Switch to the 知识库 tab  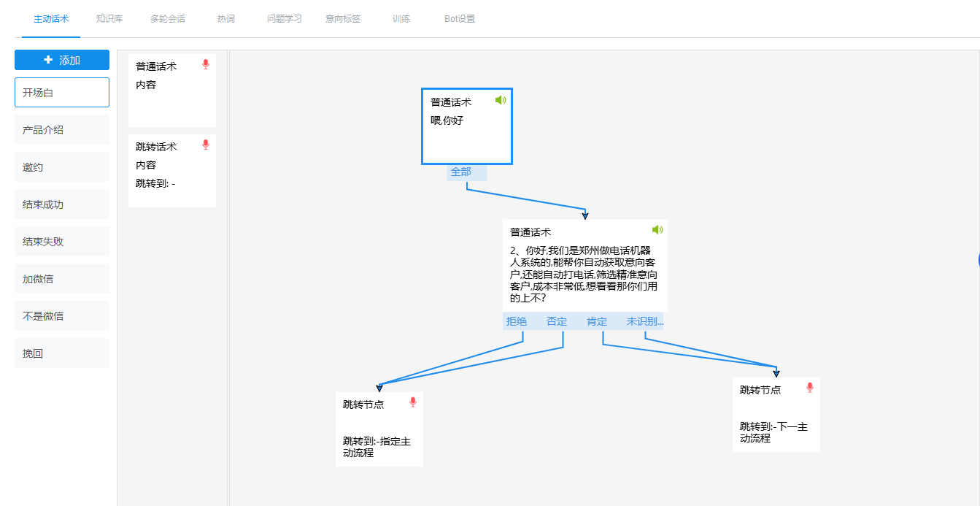[109, 19]
